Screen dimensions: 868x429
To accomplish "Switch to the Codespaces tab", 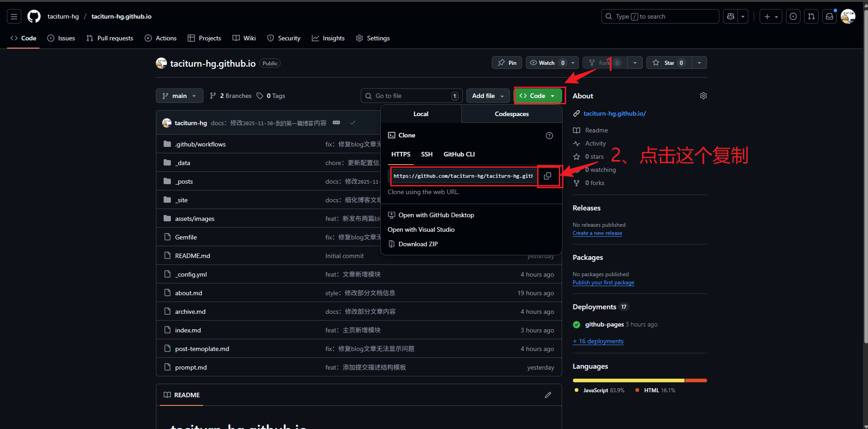I will (x=511, y=114).
